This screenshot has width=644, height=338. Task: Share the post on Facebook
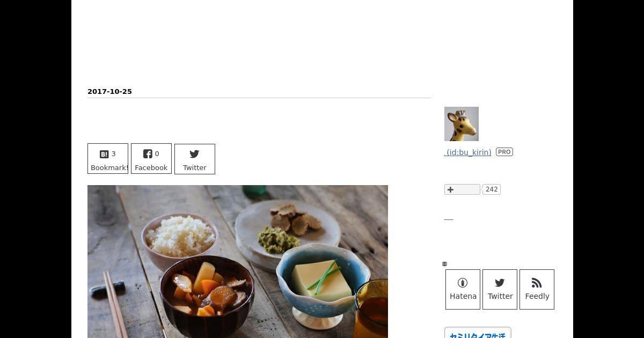coord(151,159)
